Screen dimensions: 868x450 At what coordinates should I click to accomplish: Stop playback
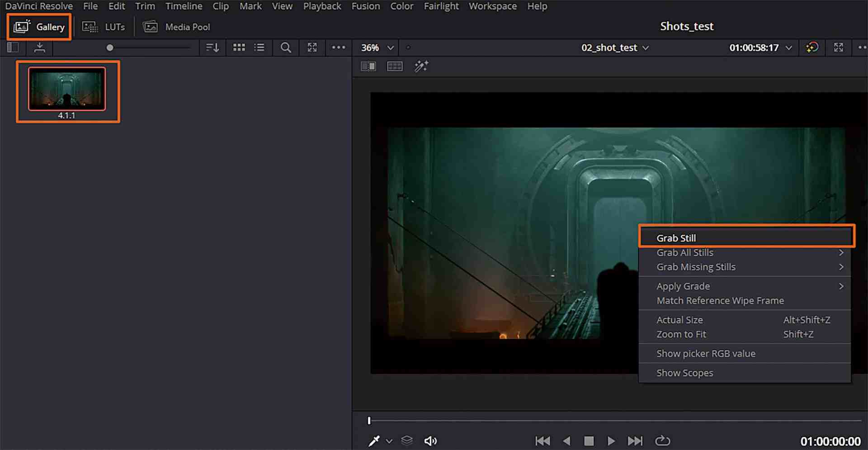(589, 441)
